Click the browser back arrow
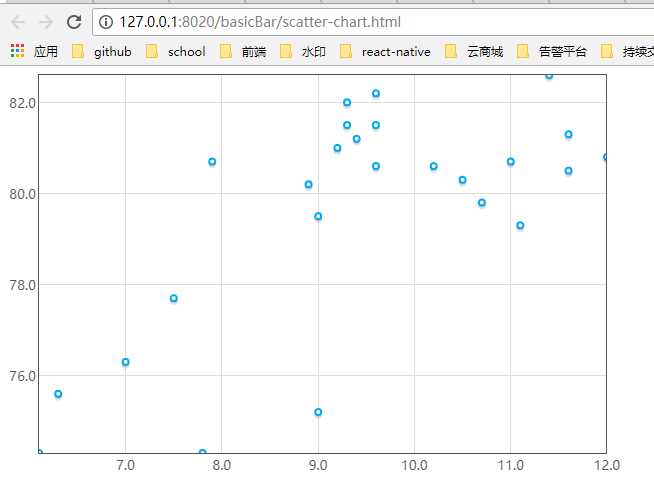The width and height of the screenshot is (654, 487). [x=18, y=22]
